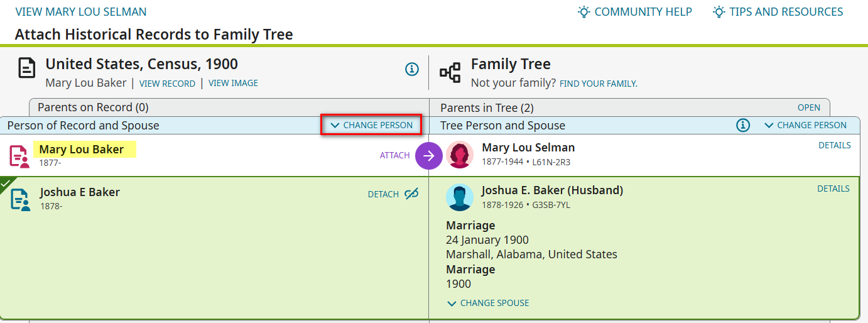The height and width of the screenshot is (323, 868).
Task: Follow the Find Your Family link
Action: pyautogui.click(x=598, y=84)
